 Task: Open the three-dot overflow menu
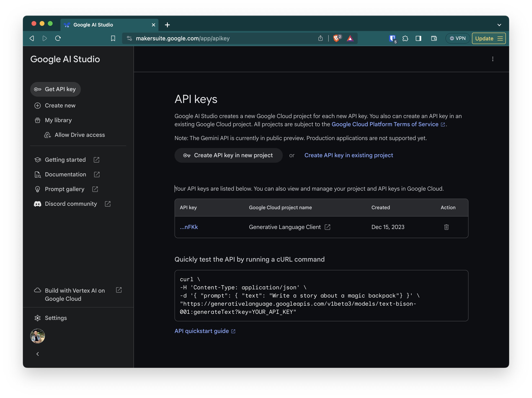coord(493,59)
